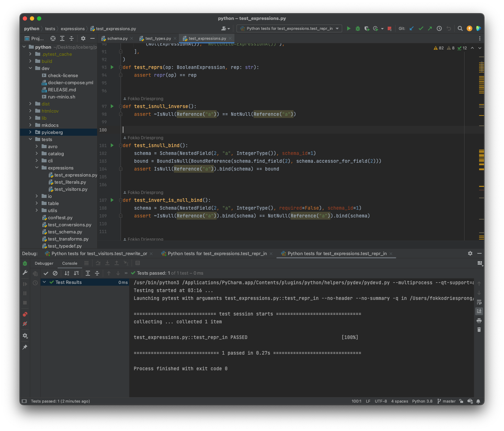Expand the mkdocs folder
This screenshot has width=504, height=431.
pos(31,125)
